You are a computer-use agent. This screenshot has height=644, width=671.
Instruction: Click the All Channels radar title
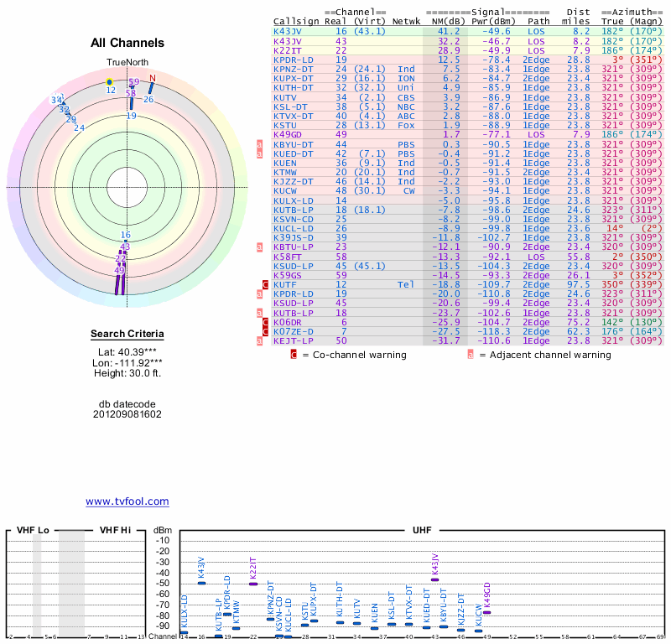[x=127, y=43]
